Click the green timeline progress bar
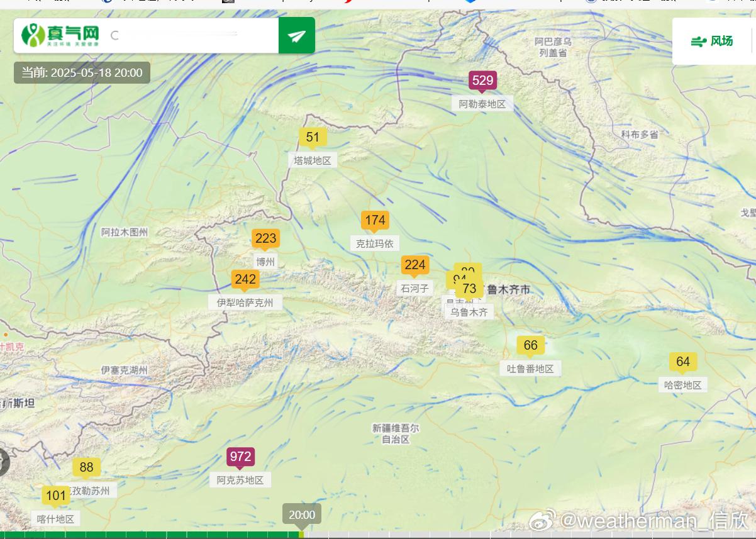This screenshot has height=539, width=756. [151, 535]
